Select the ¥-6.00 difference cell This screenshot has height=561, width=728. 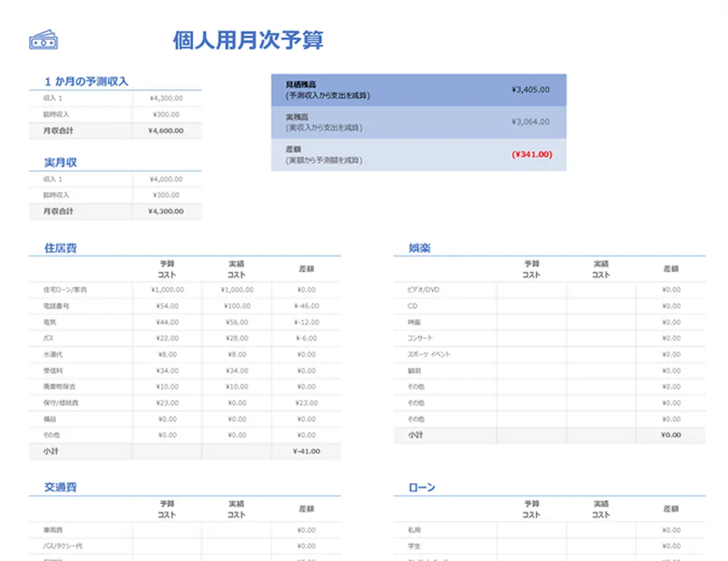pos(306,338)
